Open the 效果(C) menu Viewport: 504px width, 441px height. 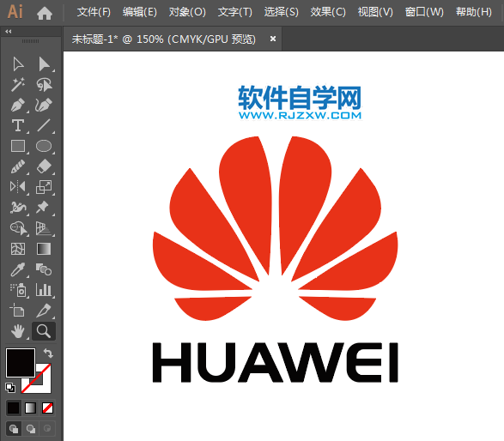click(328, 12)
